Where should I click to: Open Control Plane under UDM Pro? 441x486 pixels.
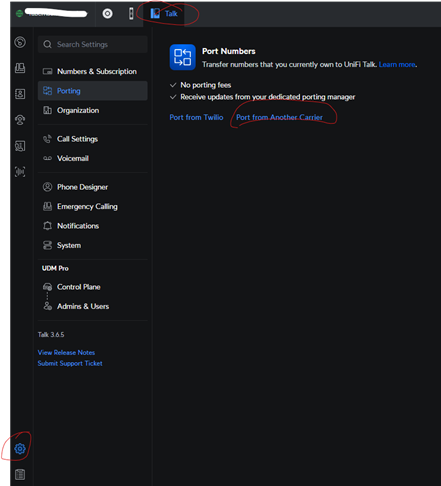coord(93,287)
